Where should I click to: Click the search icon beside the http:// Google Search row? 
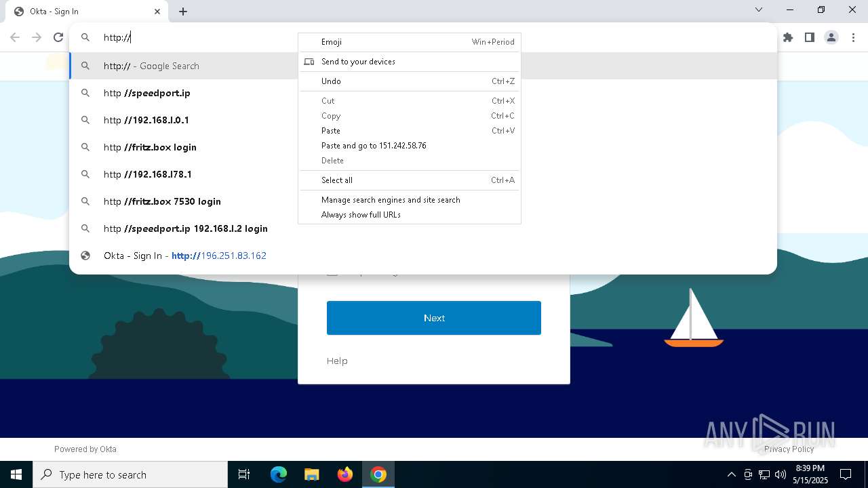coord(85,66)
